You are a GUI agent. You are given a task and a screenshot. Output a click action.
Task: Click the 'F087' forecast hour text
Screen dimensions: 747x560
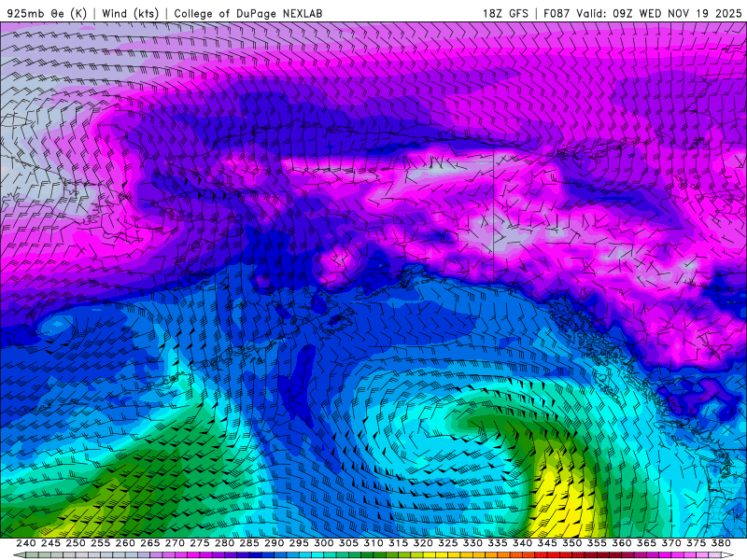coord(557,13)
